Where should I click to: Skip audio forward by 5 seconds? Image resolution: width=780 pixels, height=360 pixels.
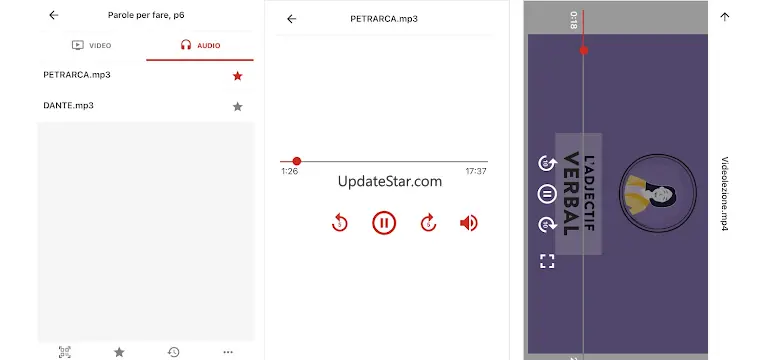click(428, 223)
